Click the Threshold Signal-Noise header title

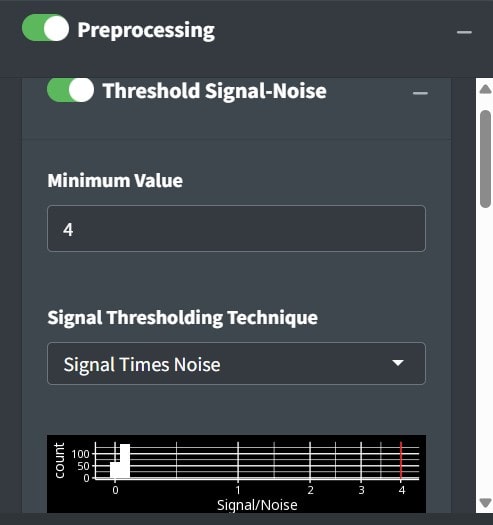coord(214,91)
